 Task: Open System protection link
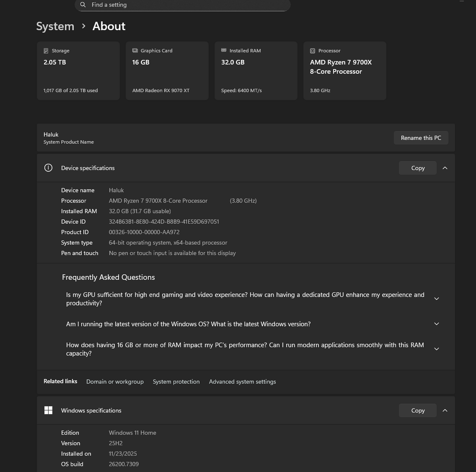coord(176,382)
